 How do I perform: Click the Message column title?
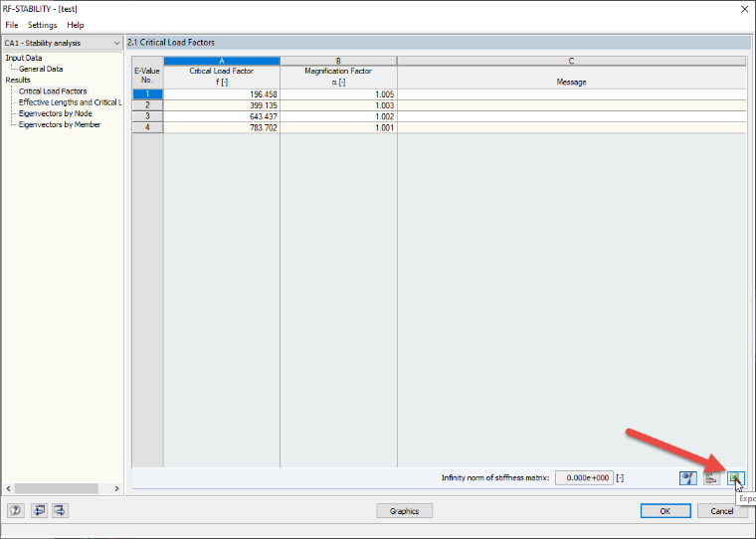point(571,82)
